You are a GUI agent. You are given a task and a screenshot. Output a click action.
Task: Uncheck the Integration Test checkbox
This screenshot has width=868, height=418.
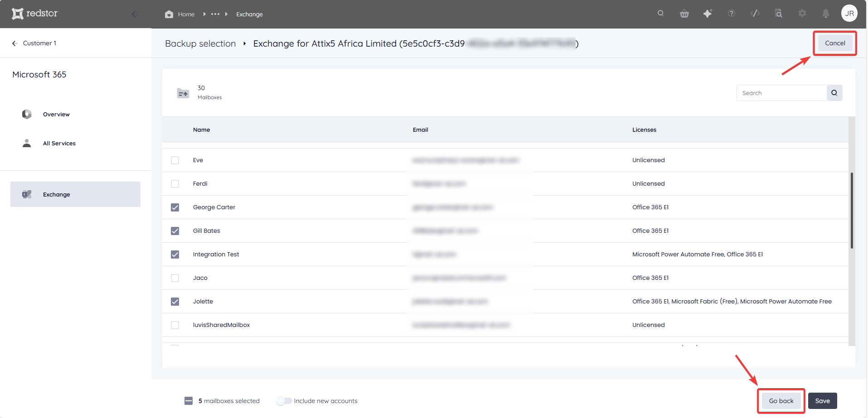coord(175,255)
